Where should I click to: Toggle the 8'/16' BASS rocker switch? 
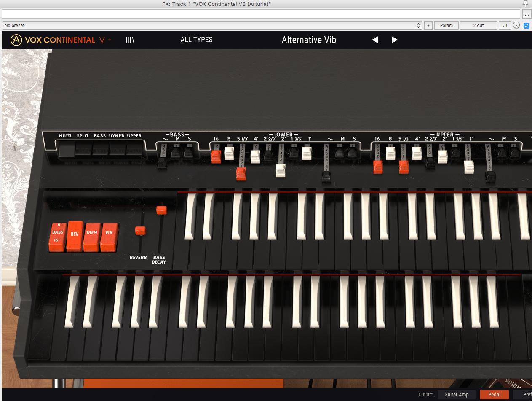point(58,237)
